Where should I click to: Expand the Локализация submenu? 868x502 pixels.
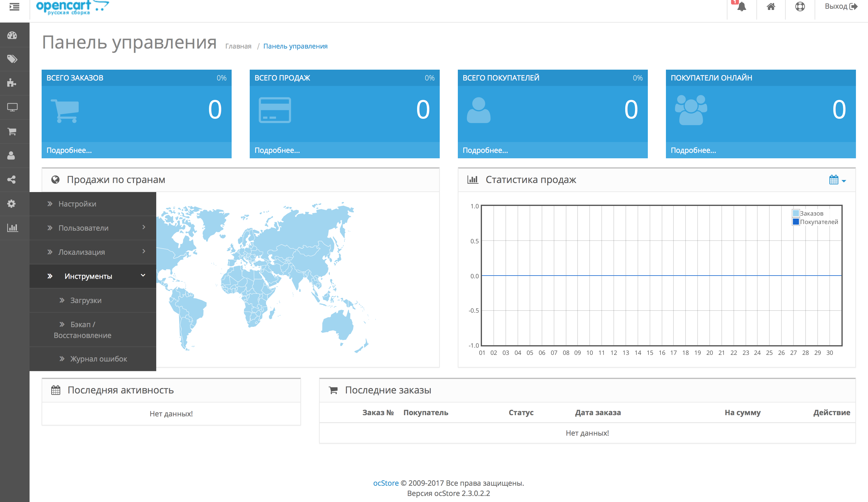(x=93, y=252)
